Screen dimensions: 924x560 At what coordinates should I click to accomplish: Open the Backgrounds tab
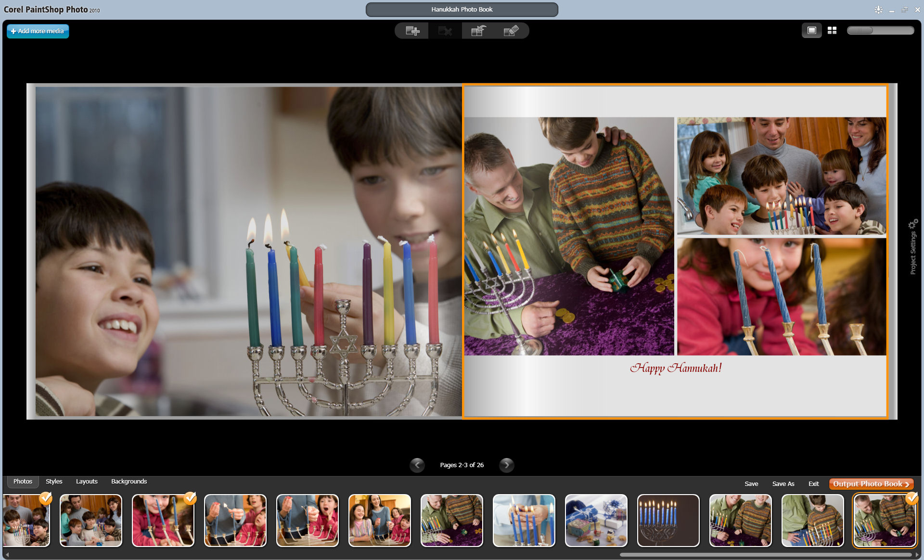click(x=129, y=482)
